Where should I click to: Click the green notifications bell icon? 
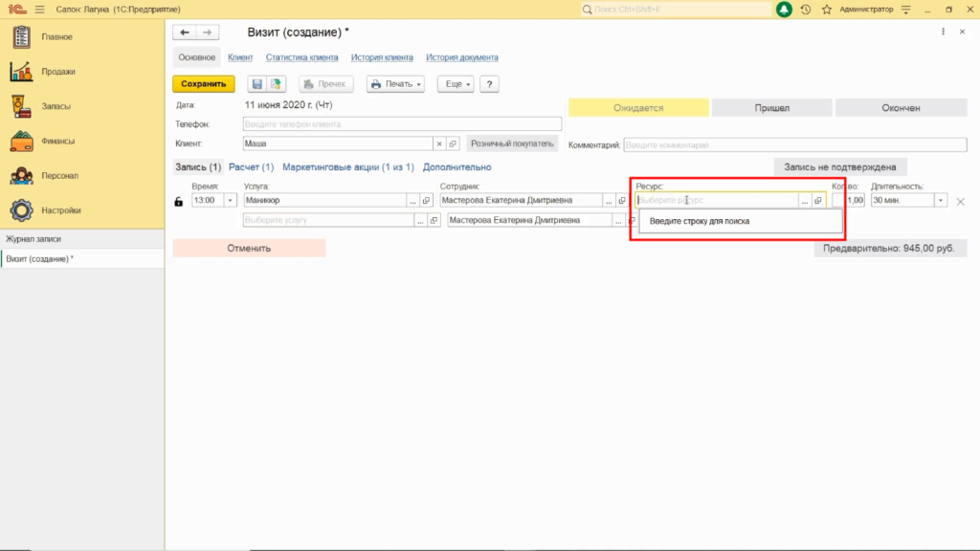tap(784, 10)
